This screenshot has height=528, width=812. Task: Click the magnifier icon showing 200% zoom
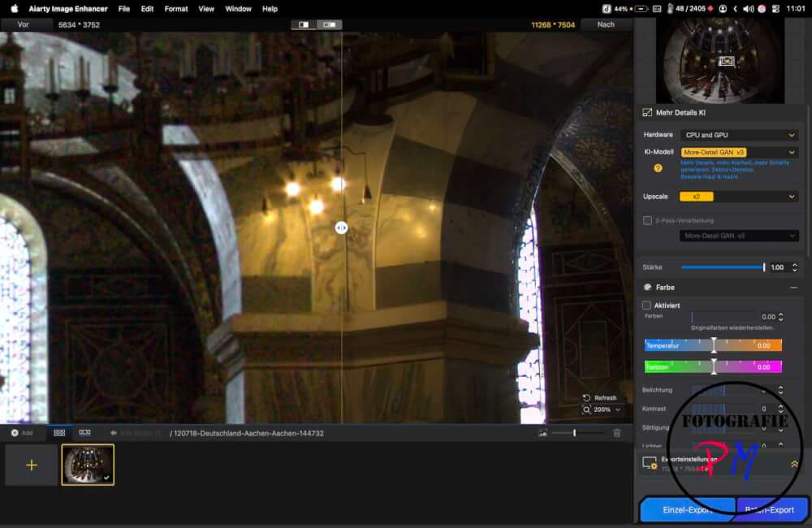coord(587,410)
